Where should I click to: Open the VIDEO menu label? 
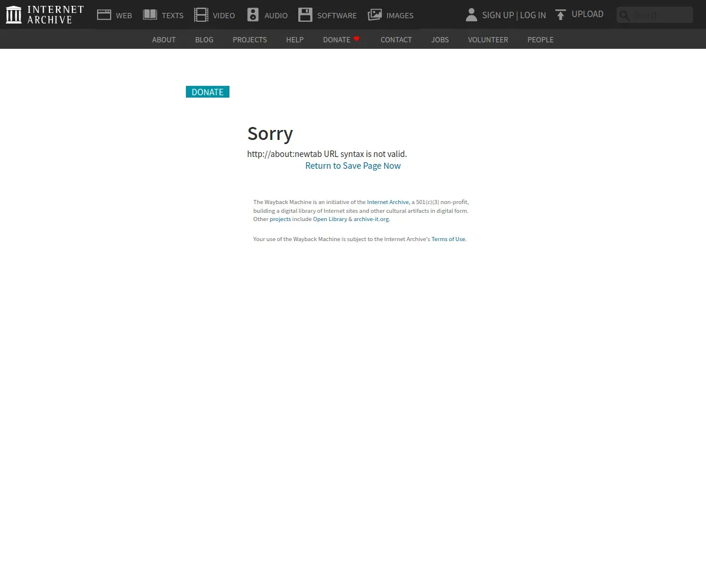(224, 16)
